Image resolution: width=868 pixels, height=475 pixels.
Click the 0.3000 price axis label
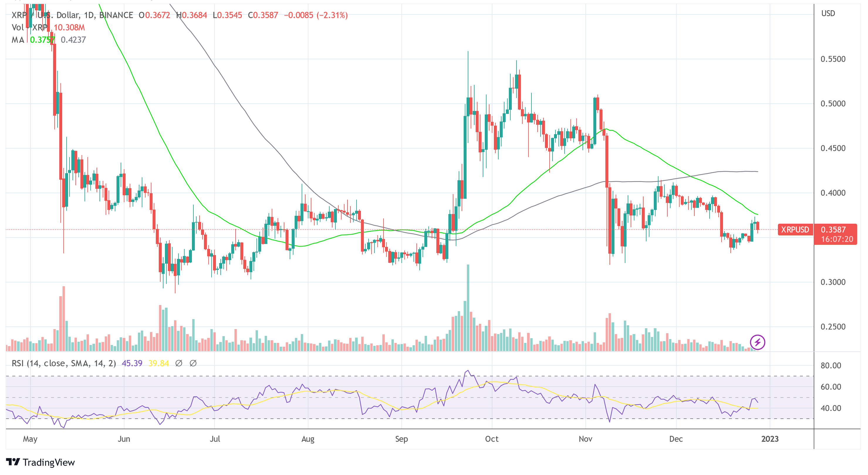[x=833, y=282]
